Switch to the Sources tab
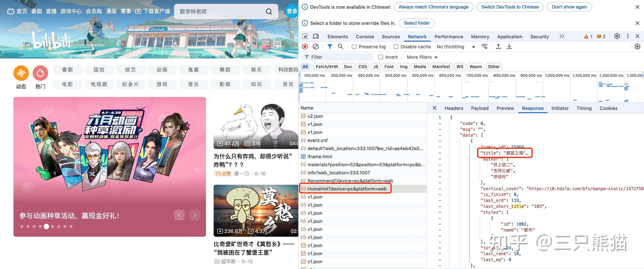The image size is (644, 269). (x=391, y=37)
